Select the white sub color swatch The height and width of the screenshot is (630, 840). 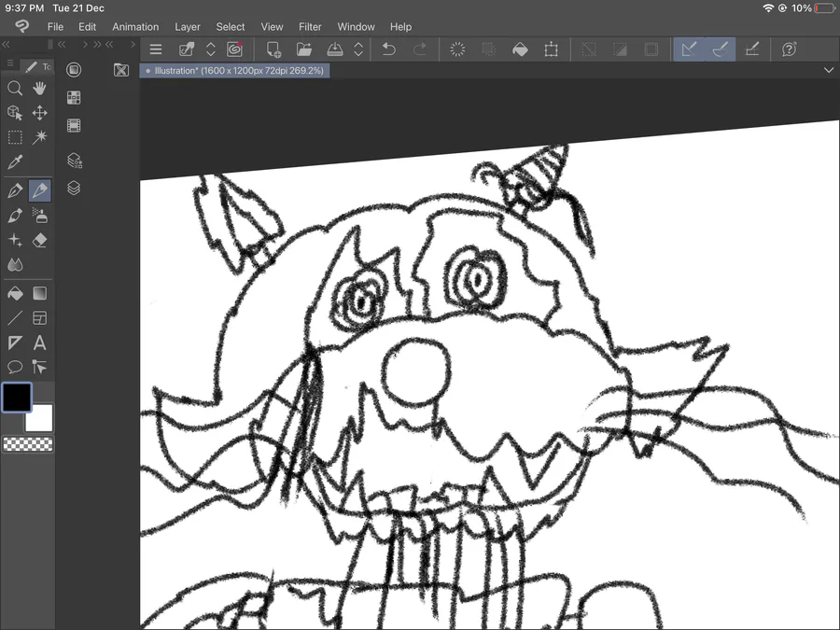[39, 418]
